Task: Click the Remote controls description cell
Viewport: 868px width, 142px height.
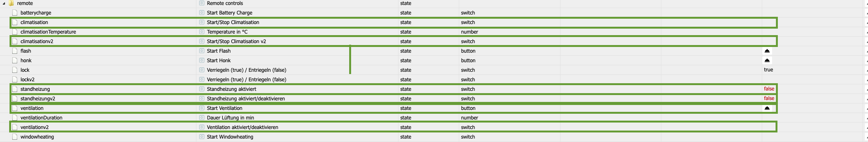Action: (225, 3)
